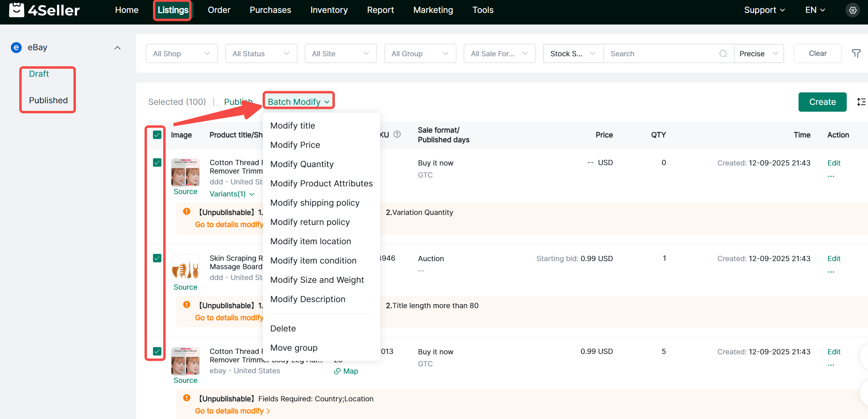Viewport: 868px width, 419px height.
Task: Click the 4Seller logo icon
Action: click(x=16, y=10)
